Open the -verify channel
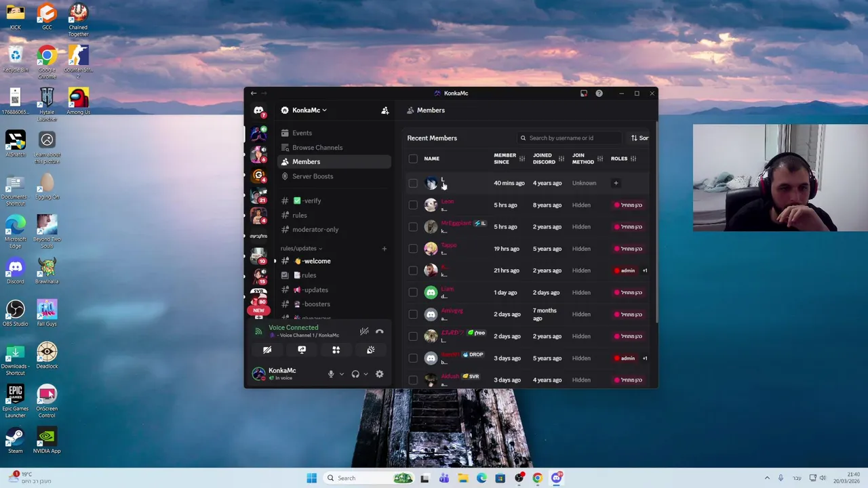The height and width of the screenshot is (488, 868). click(x=334, y=201)
